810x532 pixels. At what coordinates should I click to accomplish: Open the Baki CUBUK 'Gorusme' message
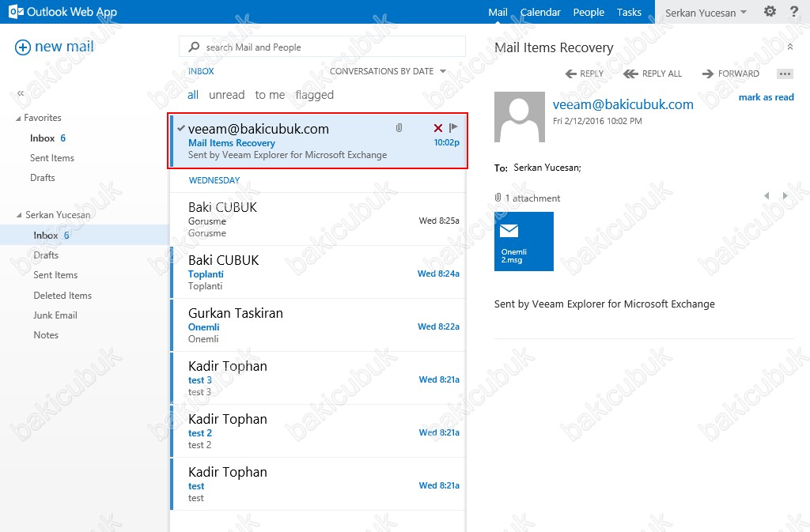tap(318, 219)
